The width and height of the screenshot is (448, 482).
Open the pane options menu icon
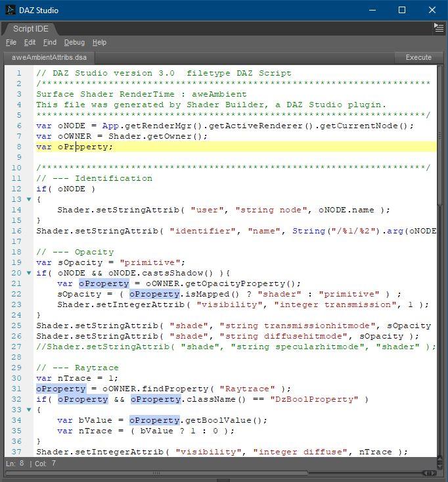click(x=439, y=28)
